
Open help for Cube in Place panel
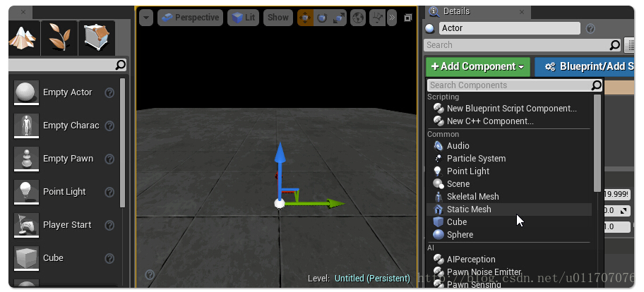point(109,258)
